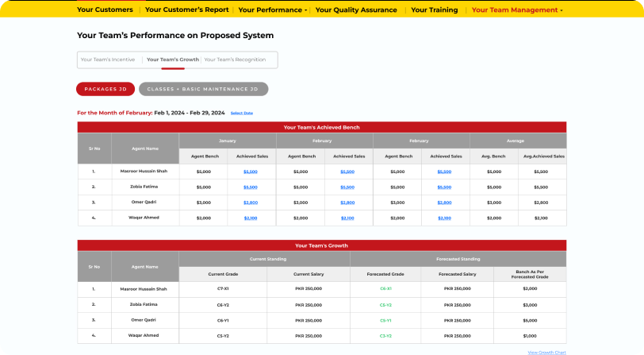Click the Your Team's Achieved Bench header
Screen dimensions: 644x355
322,127
